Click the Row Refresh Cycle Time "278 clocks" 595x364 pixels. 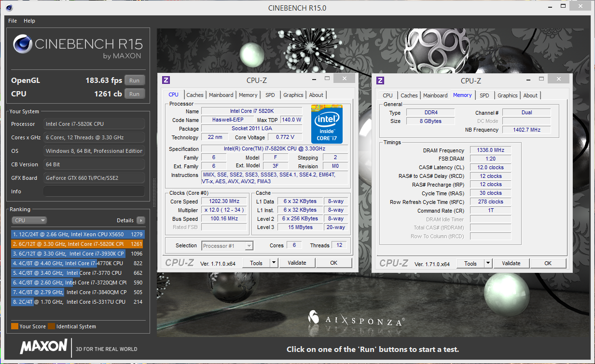pyautogui.click(x=490, y=202)
